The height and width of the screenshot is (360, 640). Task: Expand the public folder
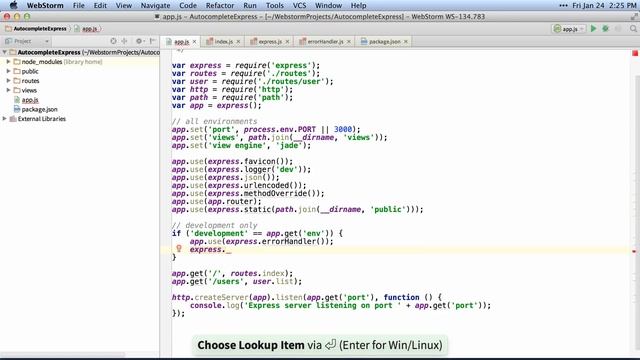click(8, 71)
